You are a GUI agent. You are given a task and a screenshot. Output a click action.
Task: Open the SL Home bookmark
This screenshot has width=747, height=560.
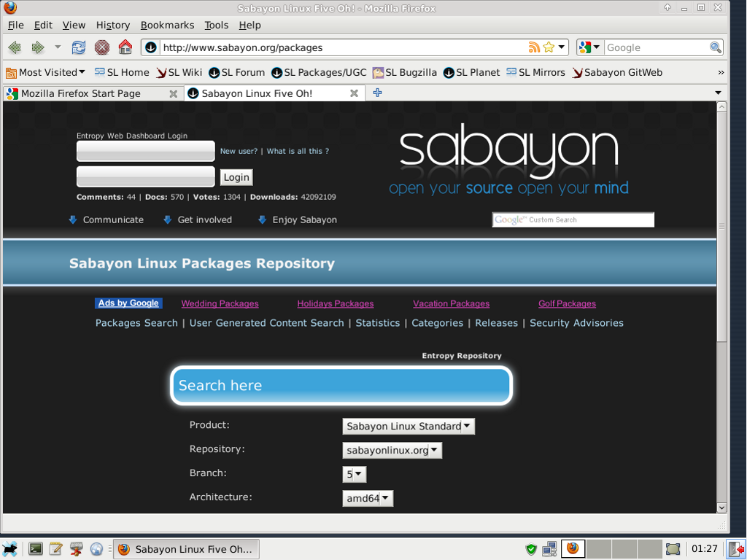click(122, 72)
